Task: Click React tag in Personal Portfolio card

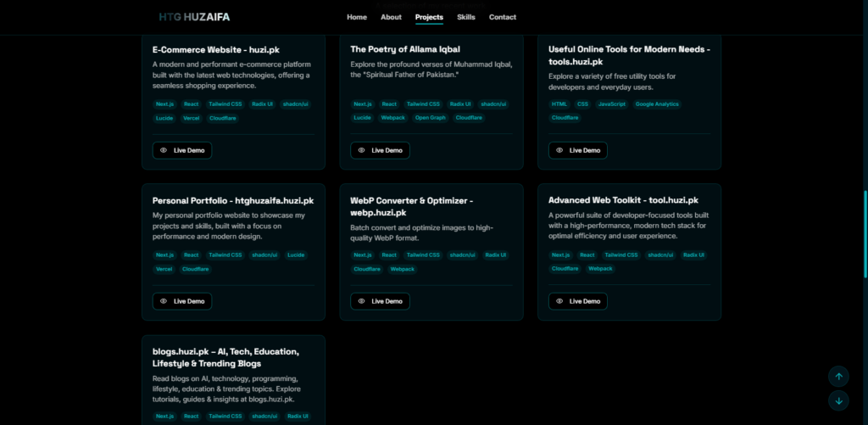Action: coord(191,255)
